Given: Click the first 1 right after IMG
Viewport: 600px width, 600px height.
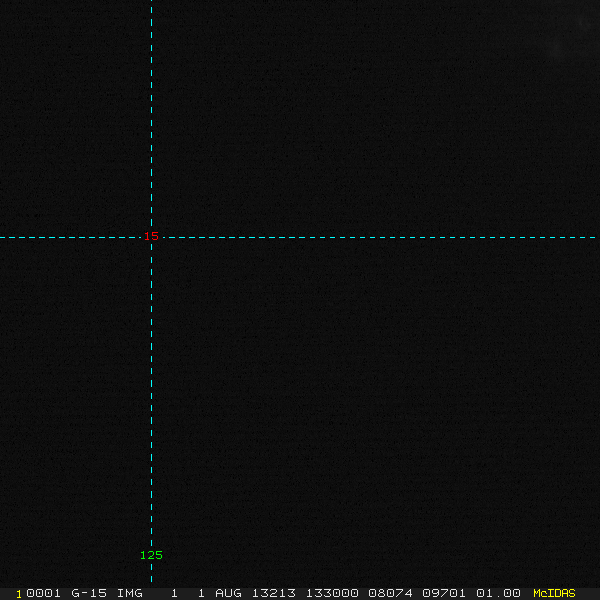Looking at the screenshot, I should pos(174,593).
